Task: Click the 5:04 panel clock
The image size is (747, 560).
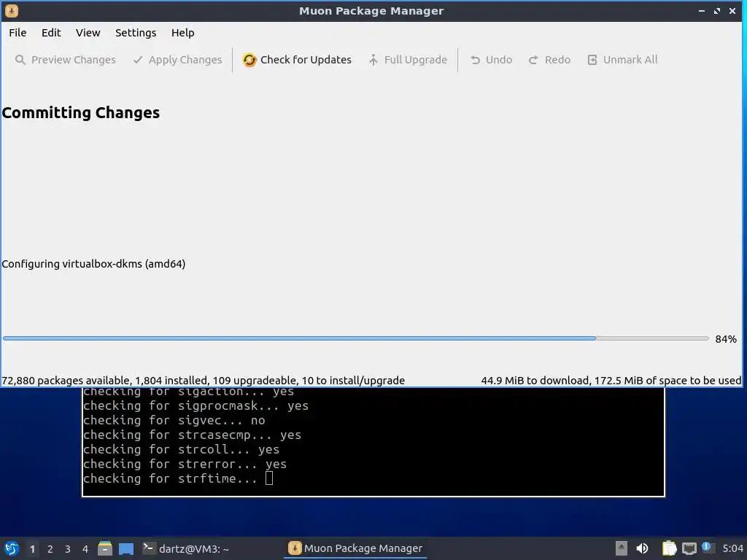Action: [x=732, y=548]
